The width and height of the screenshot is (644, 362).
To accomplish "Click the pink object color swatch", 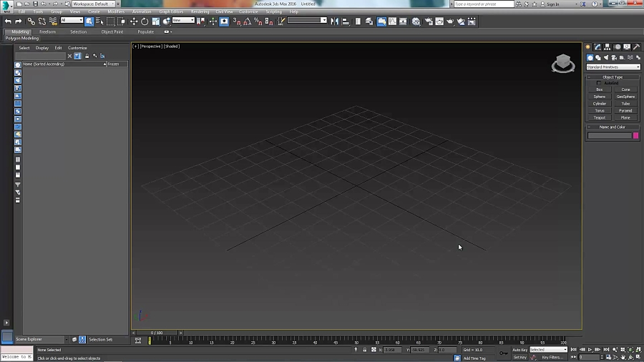I will (x=636, y=135).
